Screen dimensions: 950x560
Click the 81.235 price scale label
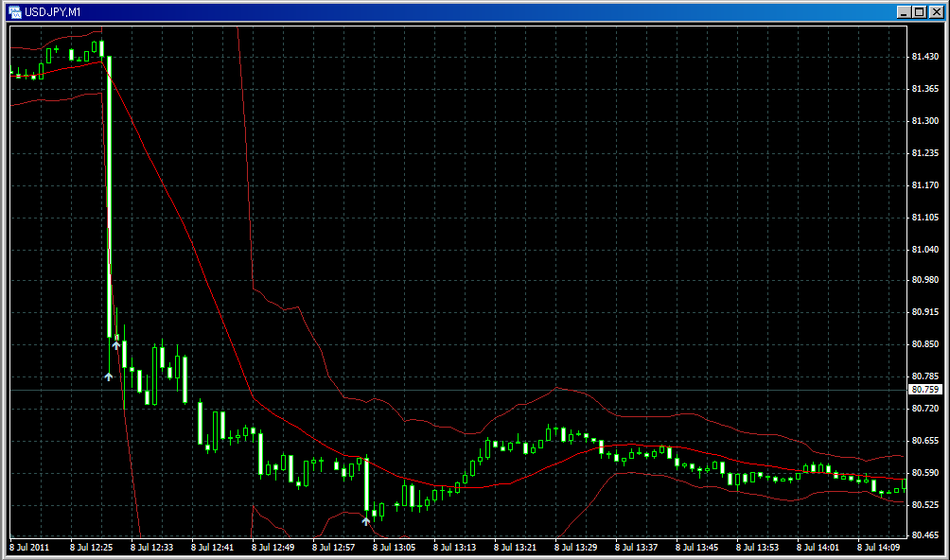pos(924,152)
